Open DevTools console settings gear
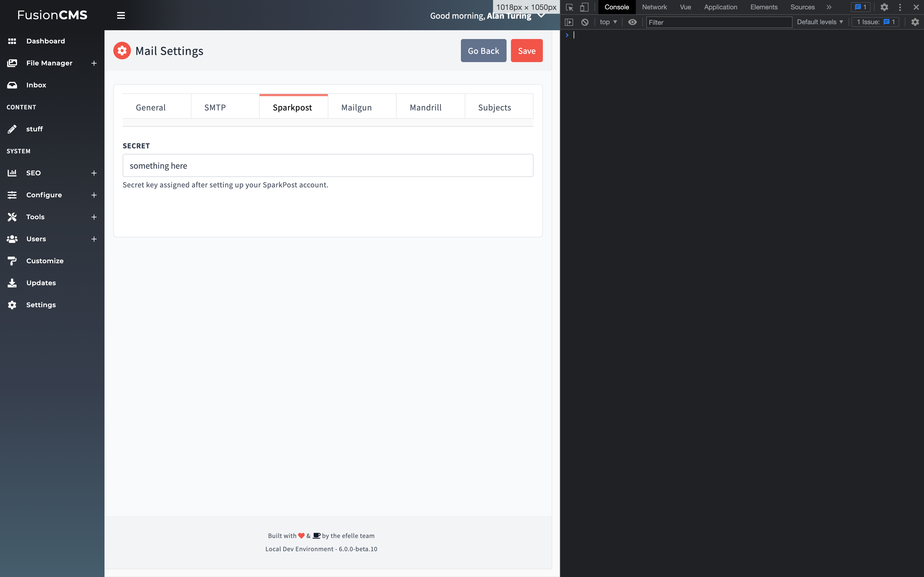Image resolution: width=924 pixels, height=577 pixels. point(915,22)
